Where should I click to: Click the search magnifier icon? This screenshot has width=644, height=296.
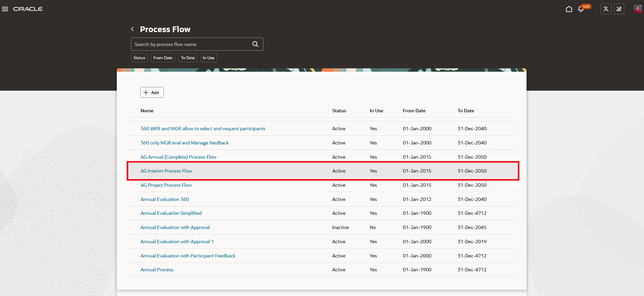(255, 44)
